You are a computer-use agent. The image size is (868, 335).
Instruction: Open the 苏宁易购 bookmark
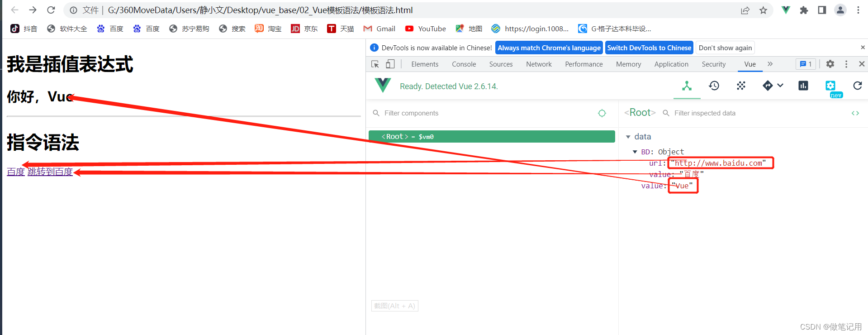189,29
